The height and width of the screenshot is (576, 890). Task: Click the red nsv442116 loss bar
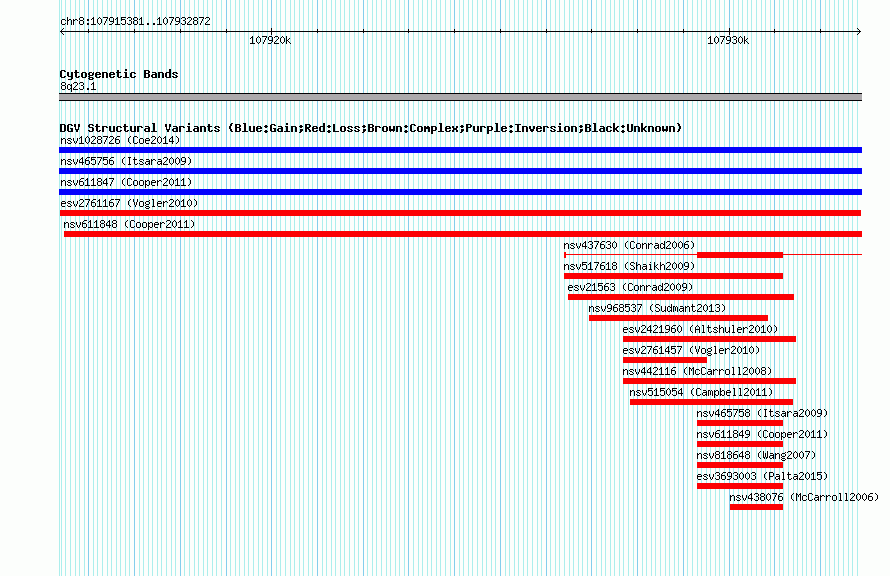pyautogui.click(x=710, y=381)
